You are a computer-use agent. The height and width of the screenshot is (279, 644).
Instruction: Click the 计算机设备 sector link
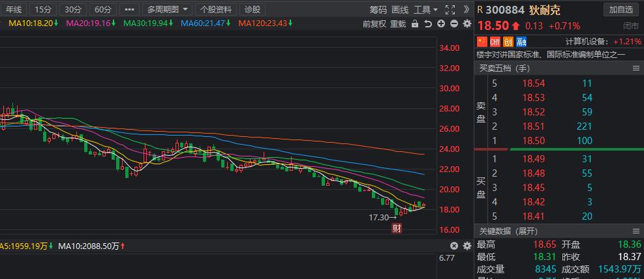click(x=588, y=42)
